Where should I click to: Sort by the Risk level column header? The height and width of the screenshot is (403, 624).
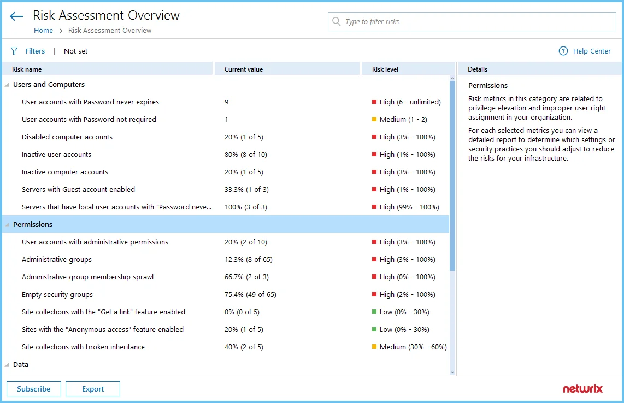[x=408, y=69]
